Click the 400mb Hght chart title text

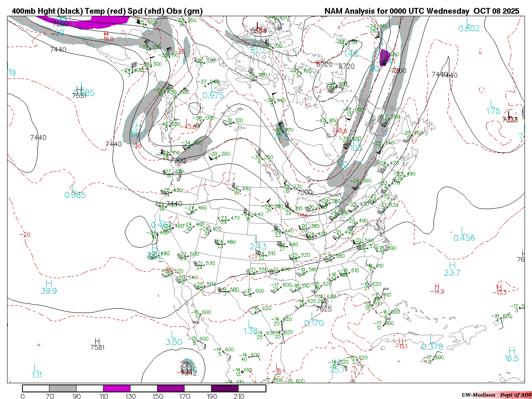point(107,11)
